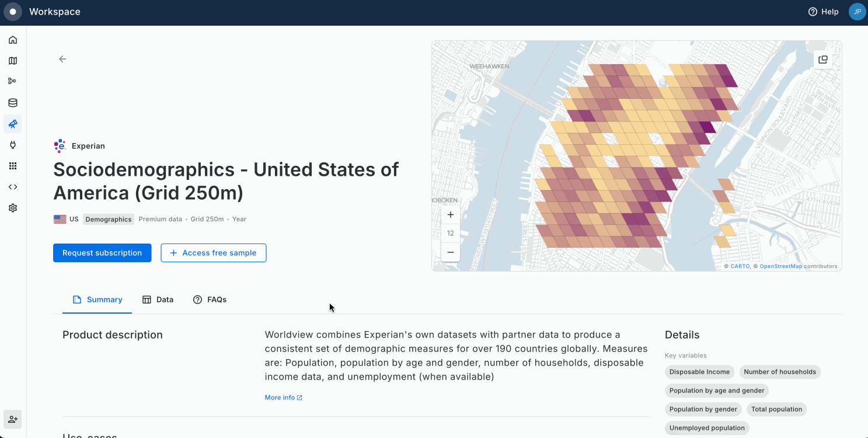Click Request subscription button
868x438 pixels.
tap(102, 253)
